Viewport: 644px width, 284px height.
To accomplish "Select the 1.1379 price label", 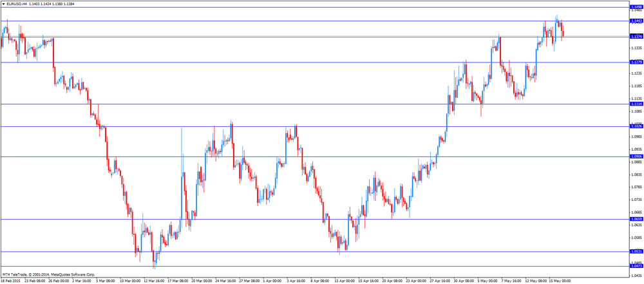I will tap(636, 37).
